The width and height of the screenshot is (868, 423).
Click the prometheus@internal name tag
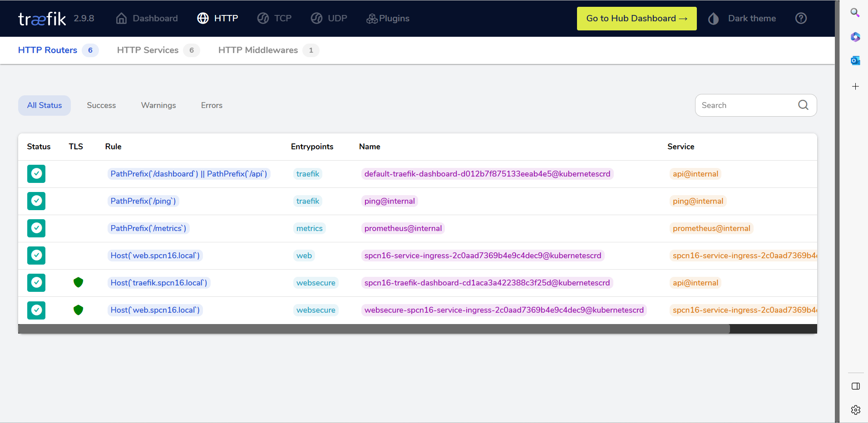click(x=403, y=228)
